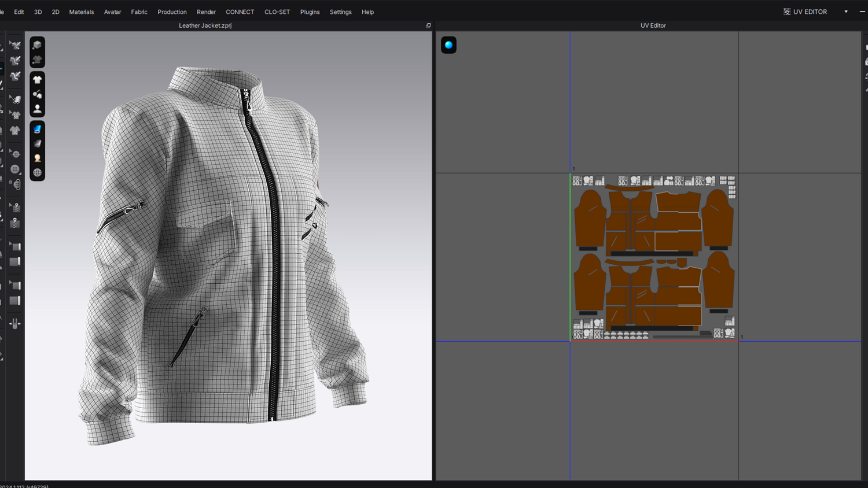
Task: Toggle the show pins and trims icon
Action: pos(38,94)
